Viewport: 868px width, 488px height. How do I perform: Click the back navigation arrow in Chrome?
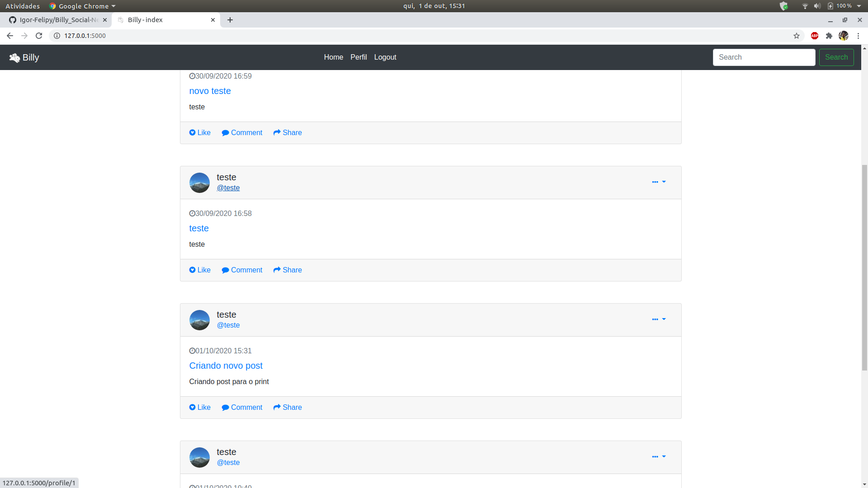click(10, 36)
